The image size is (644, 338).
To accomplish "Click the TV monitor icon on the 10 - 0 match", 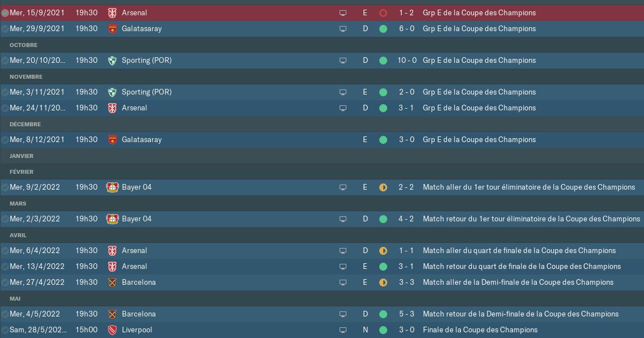I will tap(343, 61).
